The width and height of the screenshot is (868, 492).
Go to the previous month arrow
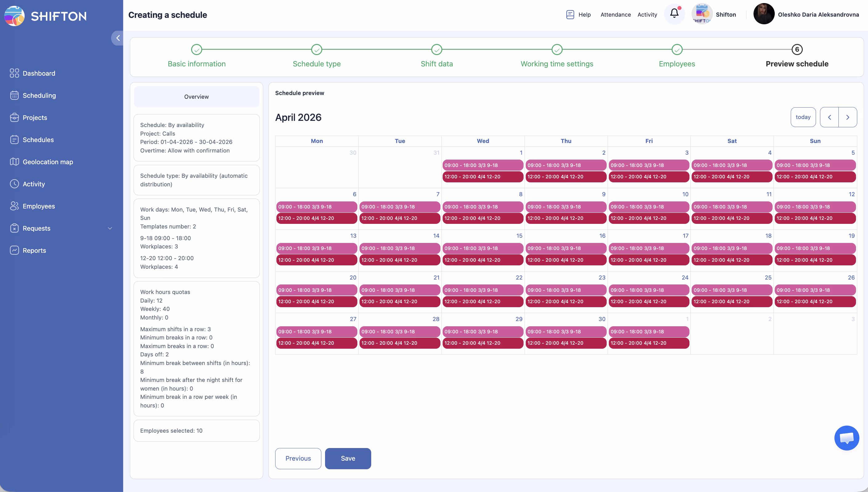coord(829,117)
